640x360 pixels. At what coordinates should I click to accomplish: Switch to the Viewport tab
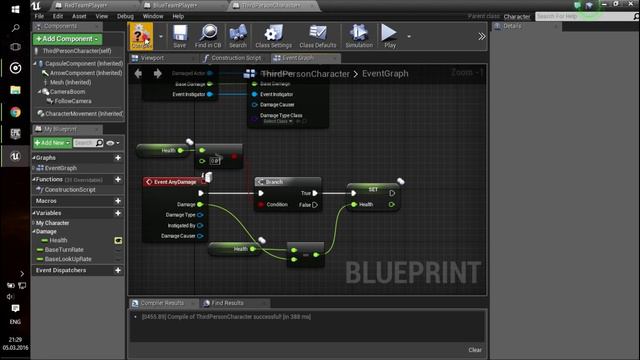pos(152,58)
